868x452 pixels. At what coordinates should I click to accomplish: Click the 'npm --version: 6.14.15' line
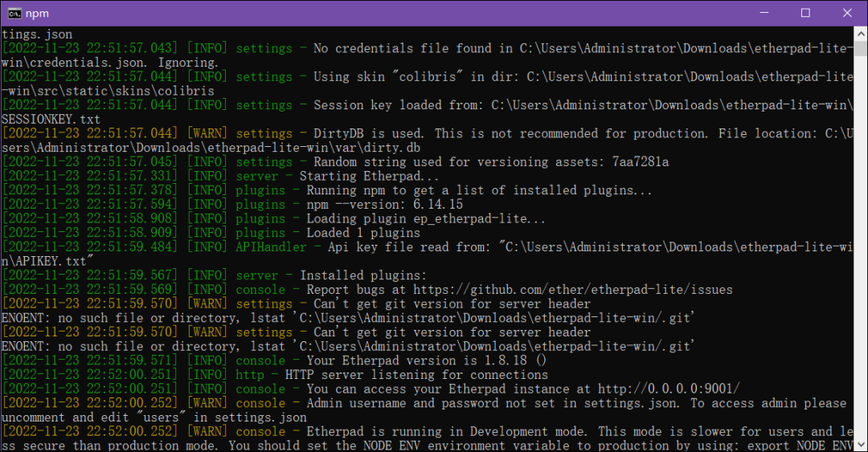click(385, 204)
